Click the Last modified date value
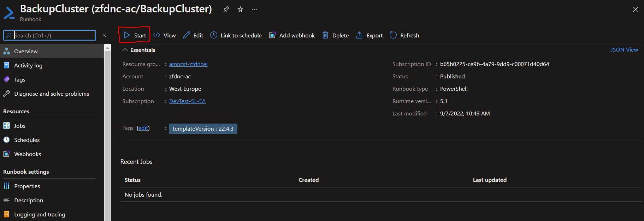The height and width of the screenshot is (221, 644). click(465, 113)
